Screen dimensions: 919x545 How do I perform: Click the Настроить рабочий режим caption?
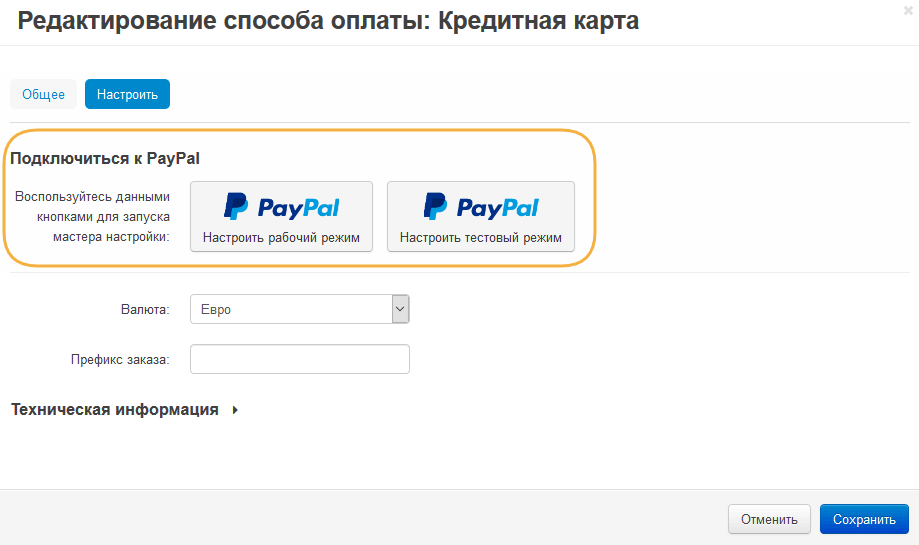[281, 238]
